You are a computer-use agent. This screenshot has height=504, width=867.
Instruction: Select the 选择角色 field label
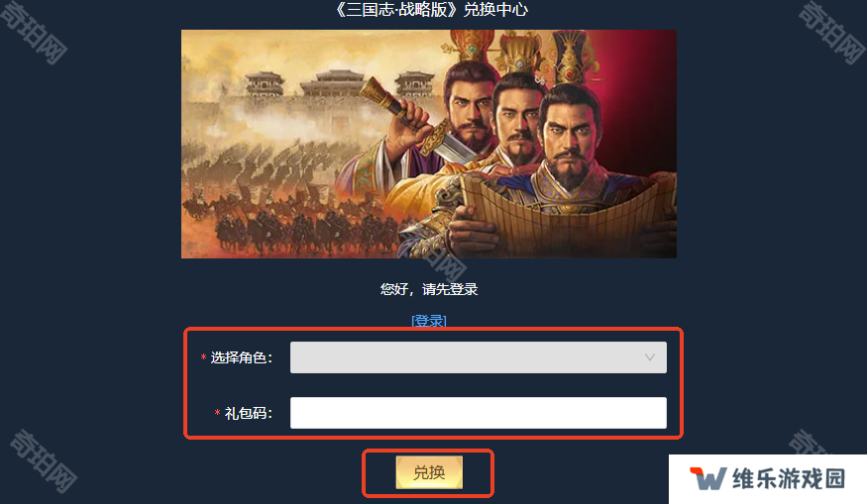(242, 358)
